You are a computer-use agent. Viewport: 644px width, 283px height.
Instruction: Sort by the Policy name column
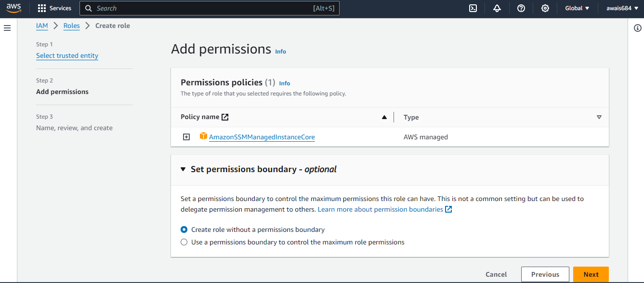(x=384, y=117)
